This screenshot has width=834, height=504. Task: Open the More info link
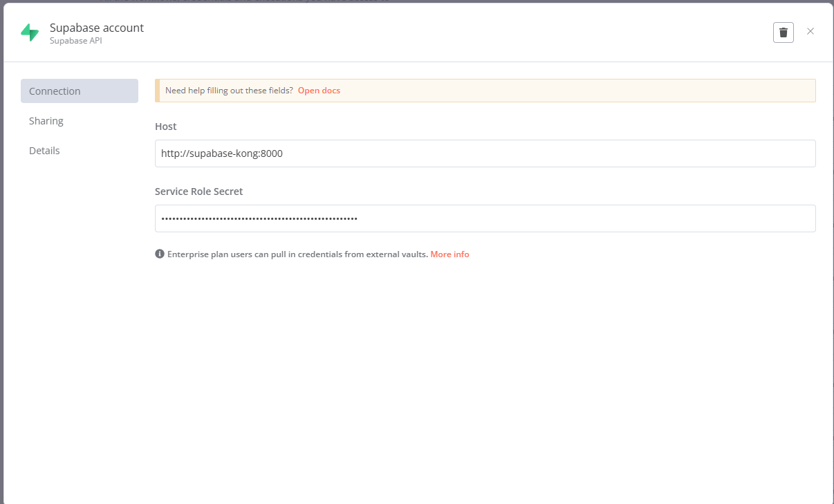pos(450,254)
